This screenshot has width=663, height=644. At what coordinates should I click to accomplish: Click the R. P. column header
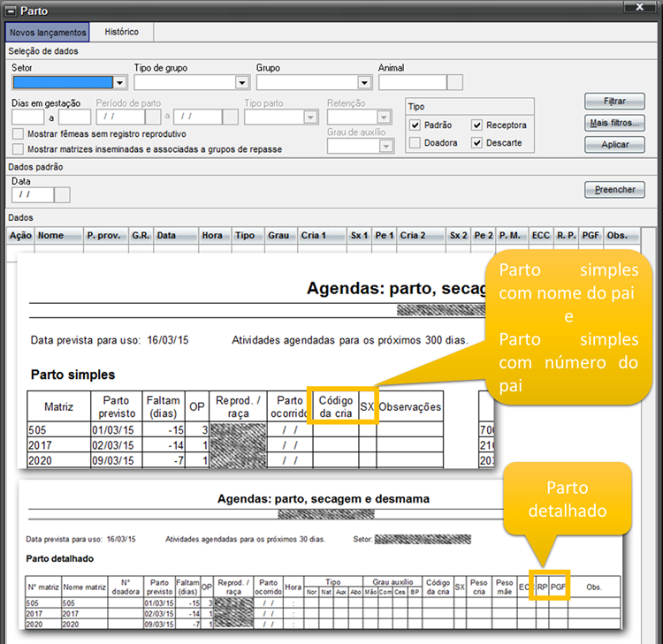[566, 235]
